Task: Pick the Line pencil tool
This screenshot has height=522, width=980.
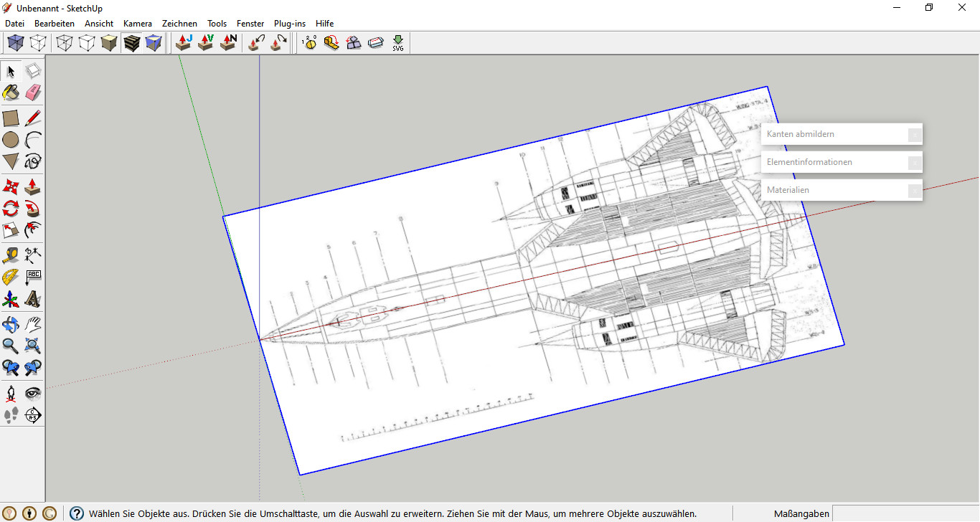Action: (x=33, y=118)
